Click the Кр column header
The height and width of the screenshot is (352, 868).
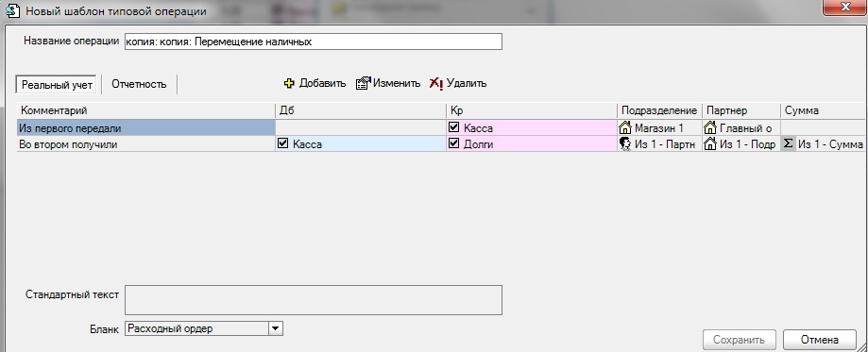pos(532,110)
